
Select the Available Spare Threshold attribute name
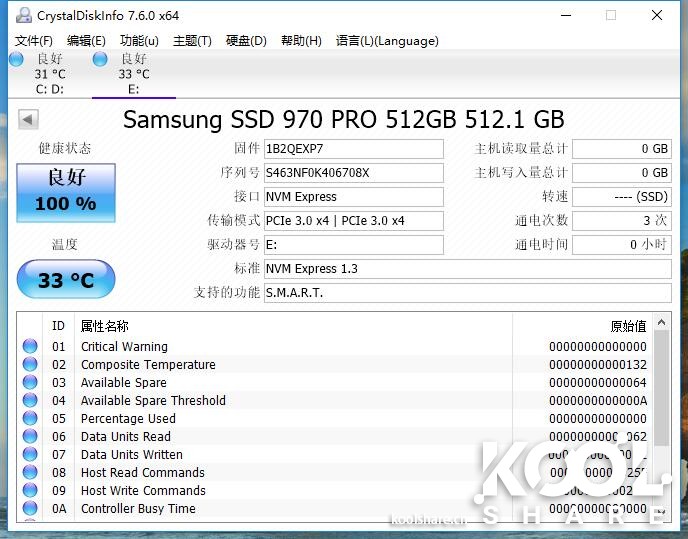[x=153, y=401]
